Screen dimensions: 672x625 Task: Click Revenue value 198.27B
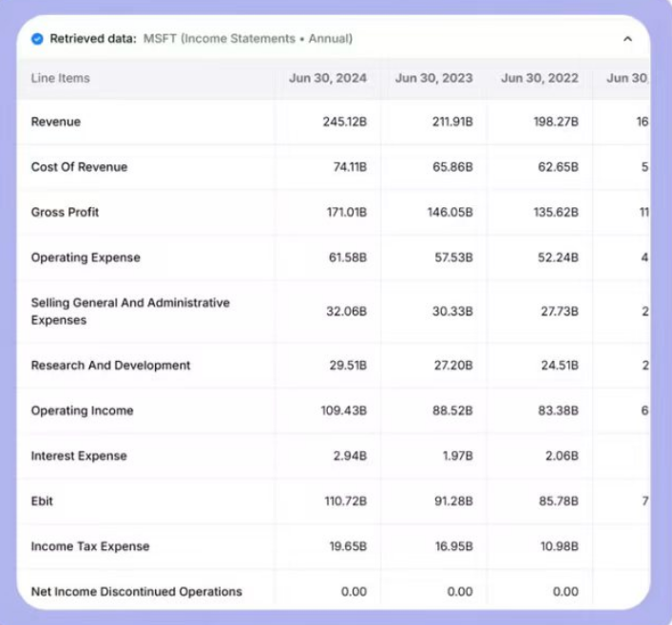coord(556,122)
